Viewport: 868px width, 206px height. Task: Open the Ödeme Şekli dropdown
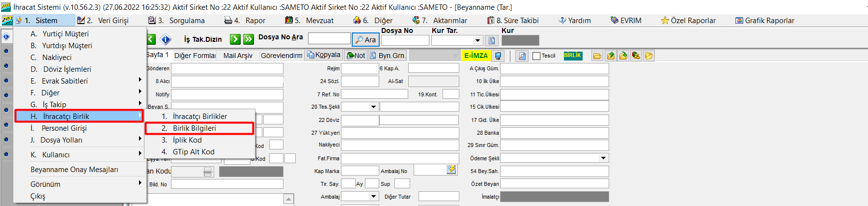(x=603, y=158)
